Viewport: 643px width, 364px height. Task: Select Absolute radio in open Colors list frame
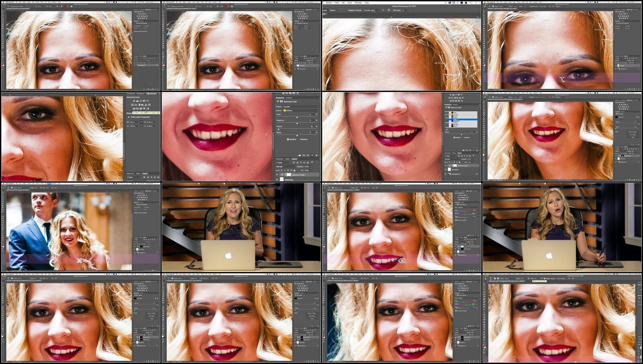coord(463,137)
